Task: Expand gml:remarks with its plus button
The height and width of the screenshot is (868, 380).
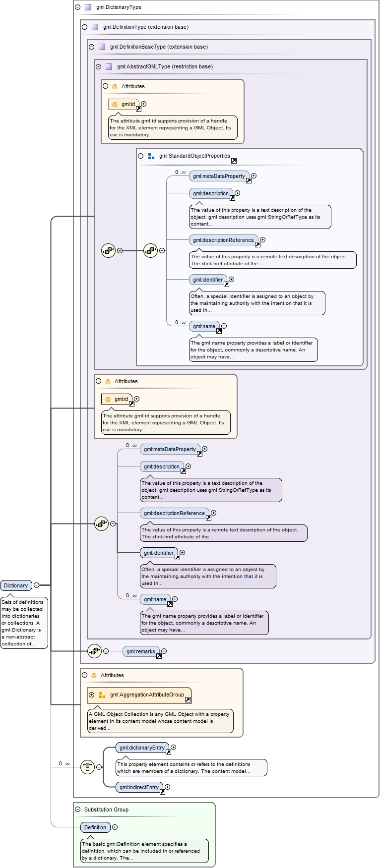Action: point(164,651)
